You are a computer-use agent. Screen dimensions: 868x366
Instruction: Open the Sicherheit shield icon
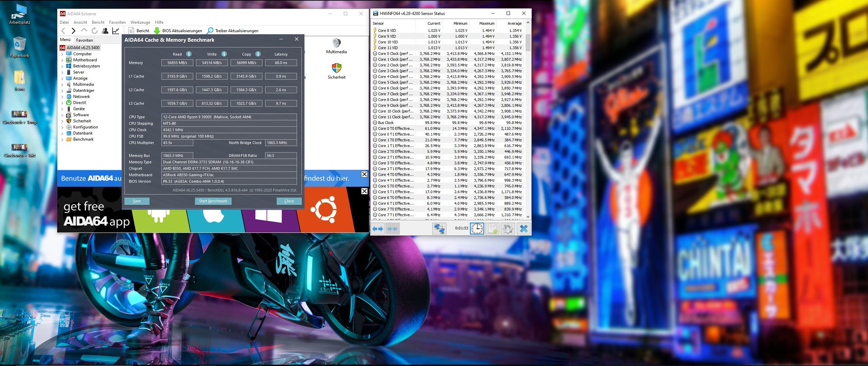(336, 71)
